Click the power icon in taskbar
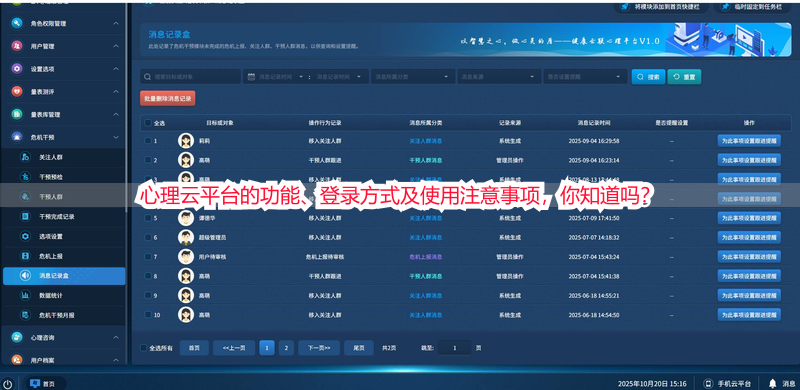Viewport: 800px width, 390px height. click(x=8, y=384)
